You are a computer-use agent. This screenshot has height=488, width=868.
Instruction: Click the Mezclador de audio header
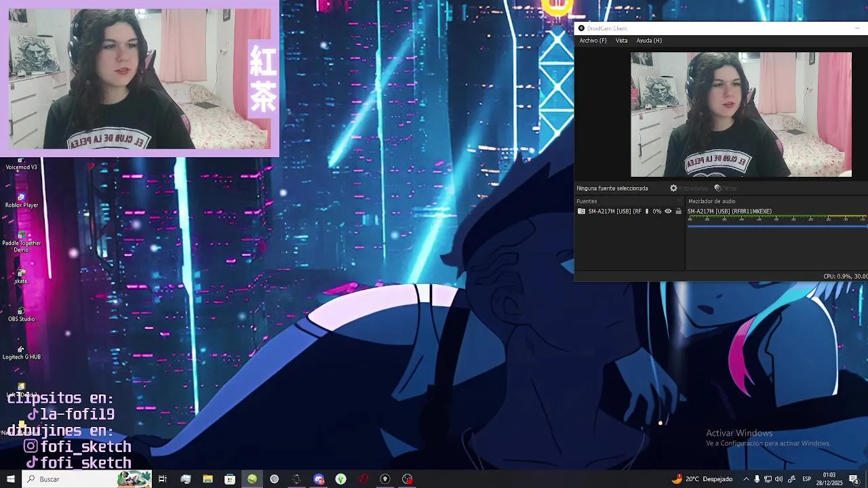coord(711,201)
